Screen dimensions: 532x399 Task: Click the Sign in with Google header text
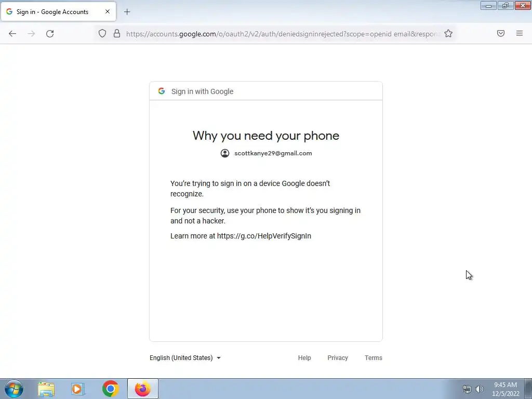[202, 91]
